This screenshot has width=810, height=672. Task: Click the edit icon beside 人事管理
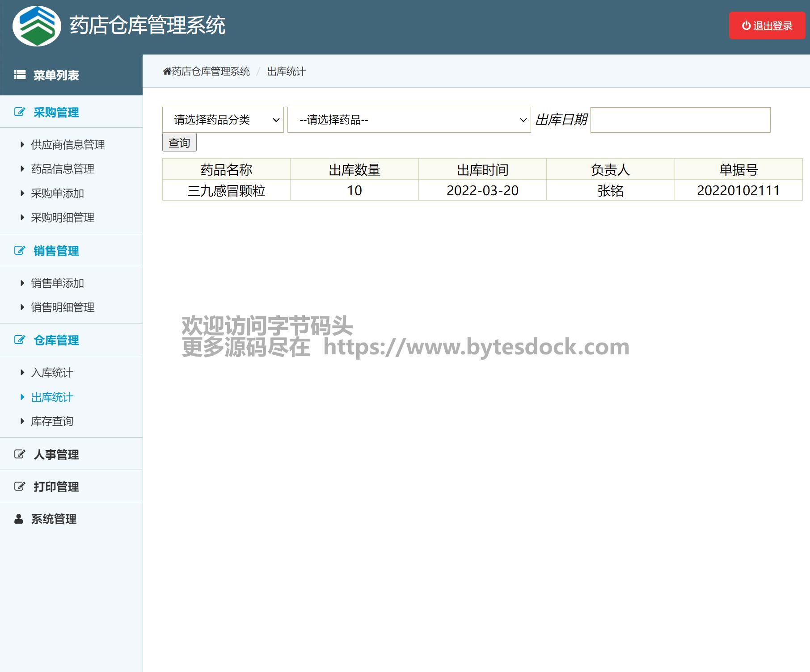(x=20, y=454)
